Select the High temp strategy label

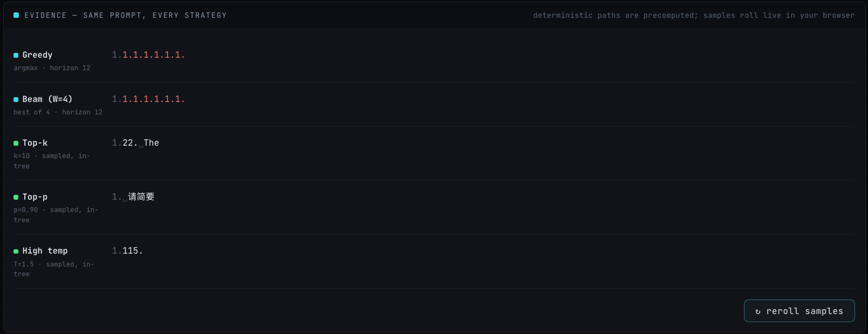[x=45, y=251]
